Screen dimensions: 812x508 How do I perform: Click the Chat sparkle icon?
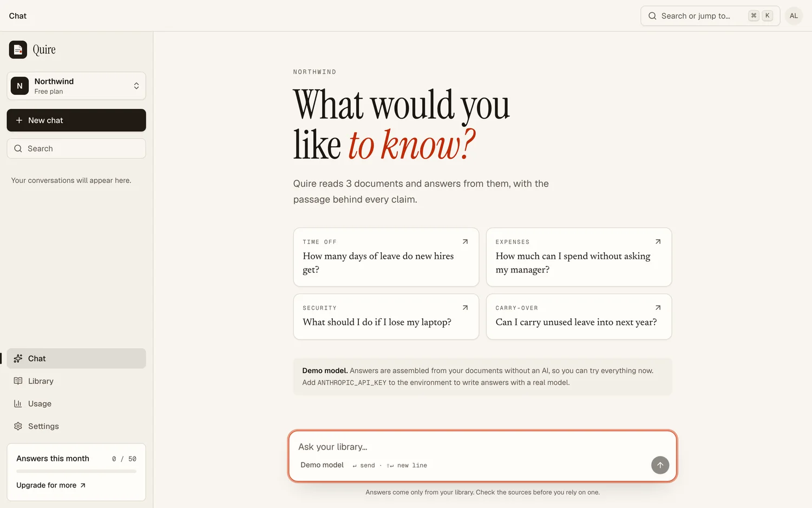pyautogui.click(x=18, y=359)
